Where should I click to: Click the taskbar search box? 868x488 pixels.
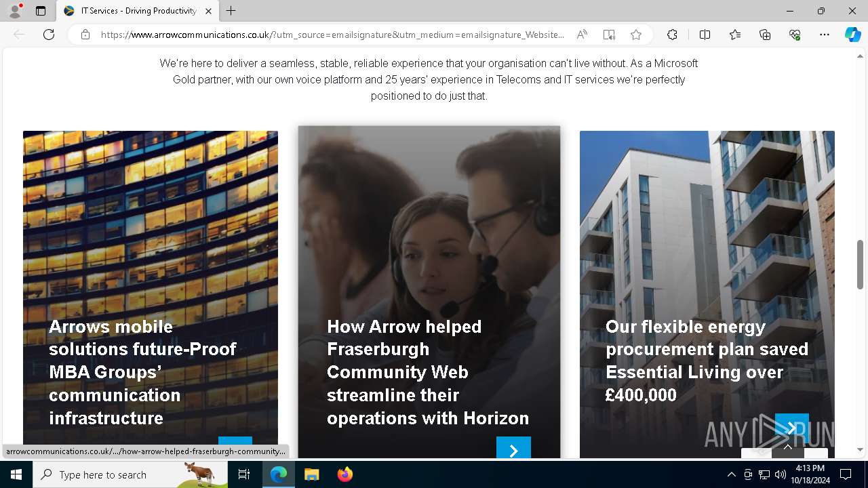130,474
